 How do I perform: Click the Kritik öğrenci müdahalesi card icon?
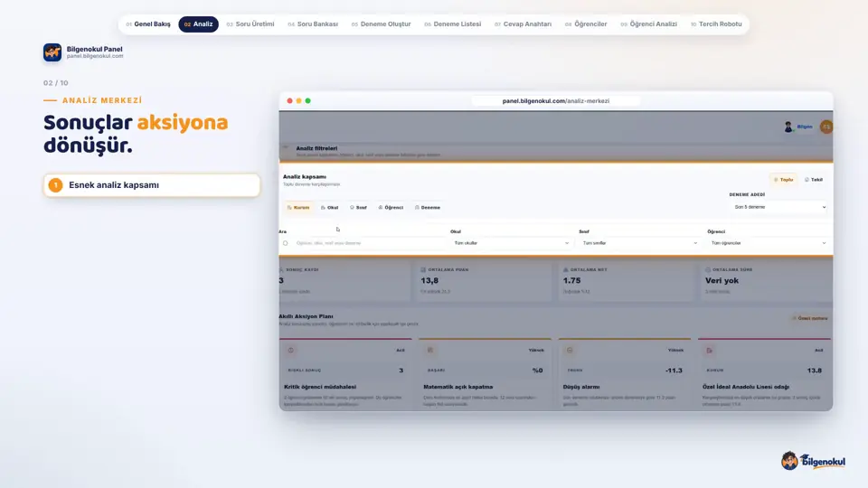tap(290, 351)
